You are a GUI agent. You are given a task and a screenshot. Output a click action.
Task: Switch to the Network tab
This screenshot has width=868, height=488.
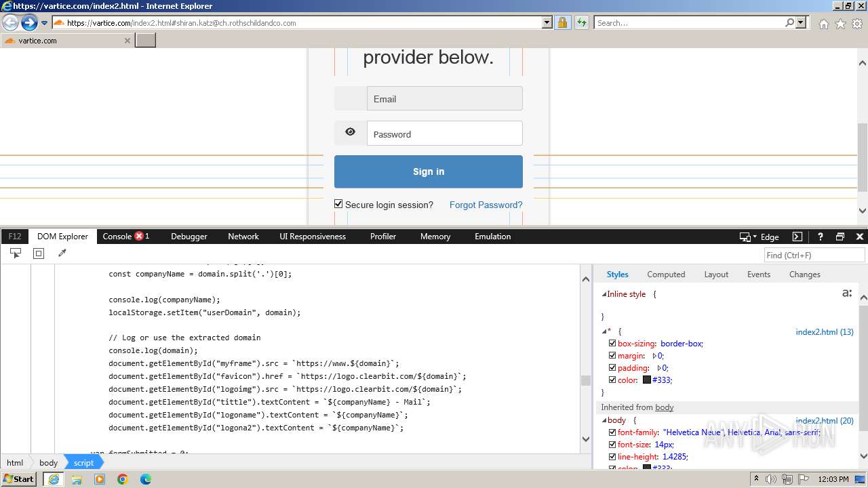coord(243,237)
